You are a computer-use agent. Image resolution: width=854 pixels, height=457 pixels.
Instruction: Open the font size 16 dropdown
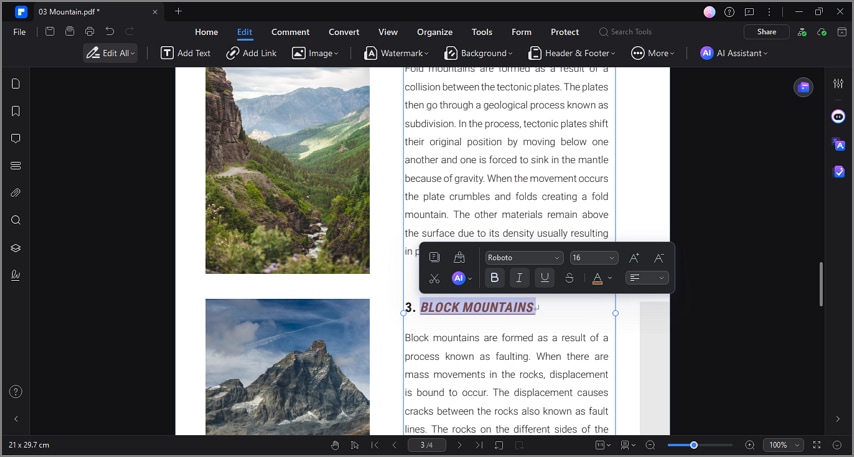pos(594,258)
